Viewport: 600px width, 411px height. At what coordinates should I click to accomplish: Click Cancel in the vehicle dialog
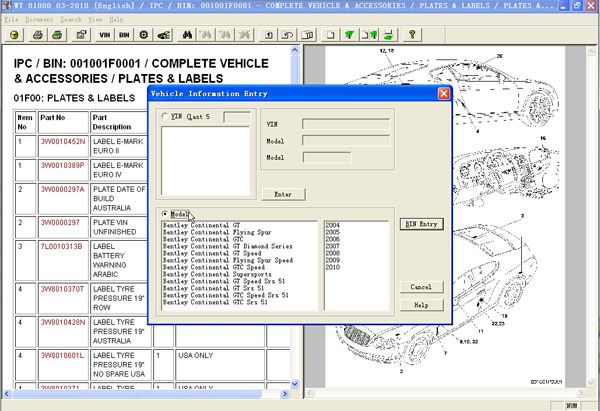tap(420, 287)
